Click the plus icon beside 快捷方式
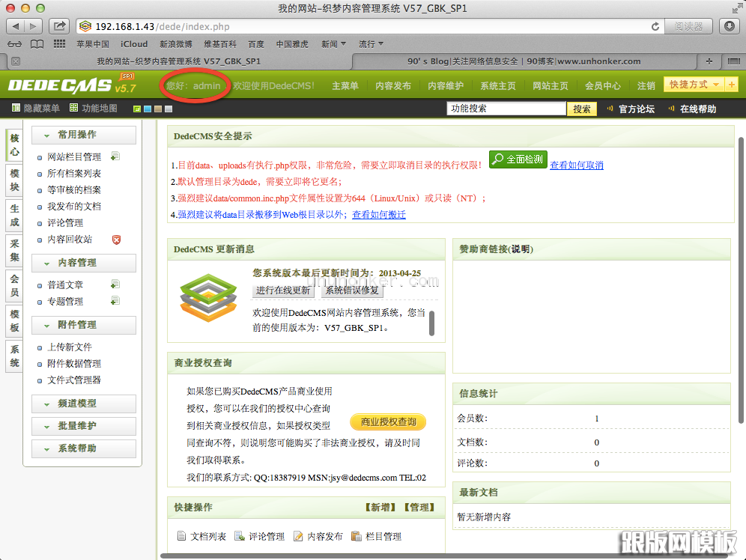The height and width of the screenshot is (560, 746). [x=731, y=85]
